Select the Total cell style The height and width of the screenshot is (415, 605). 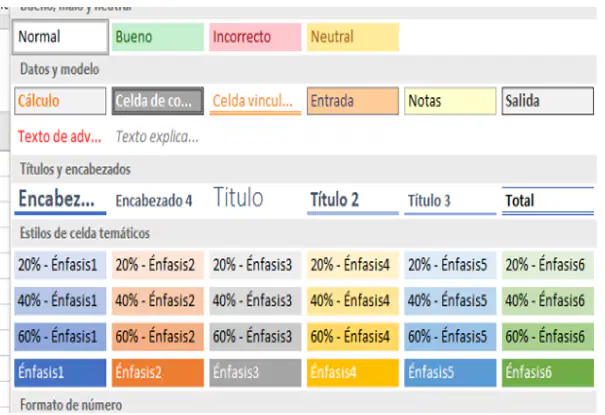coord(548,201)
